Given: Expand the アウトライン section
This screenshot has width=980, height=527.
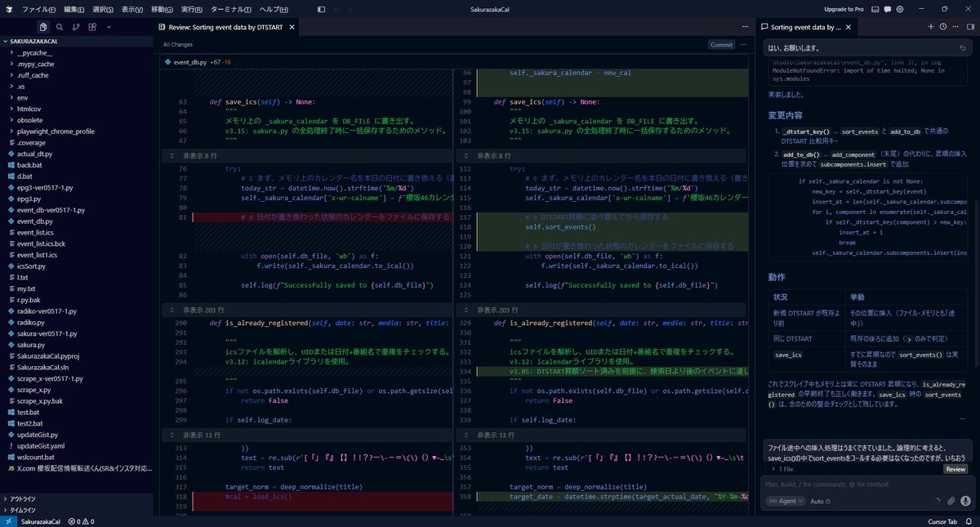Looking at the screenshot, I should pos(78,498).
